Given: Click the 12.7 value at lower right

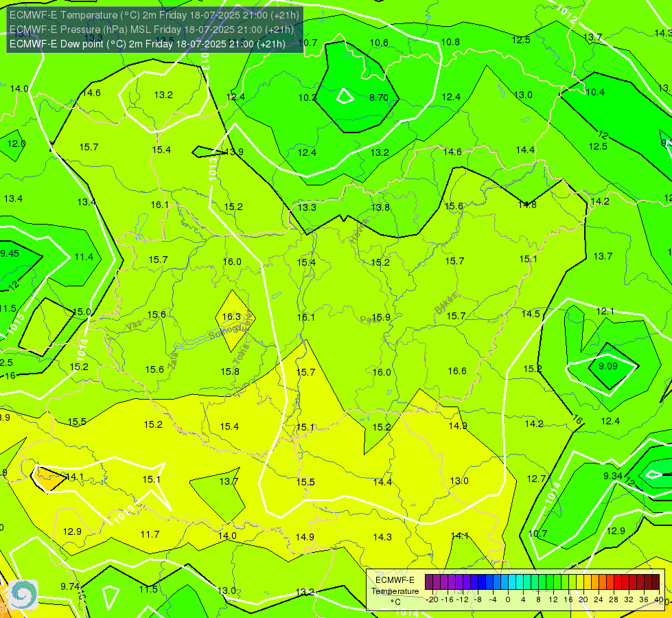Looking at the screenshot, I should click(x=536, y=479).
